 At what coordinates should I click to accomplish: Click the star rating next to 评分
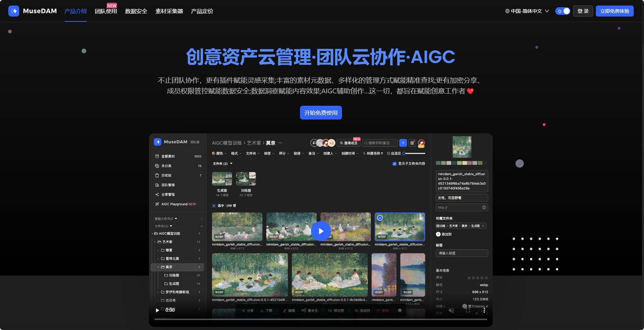point(477,278)
